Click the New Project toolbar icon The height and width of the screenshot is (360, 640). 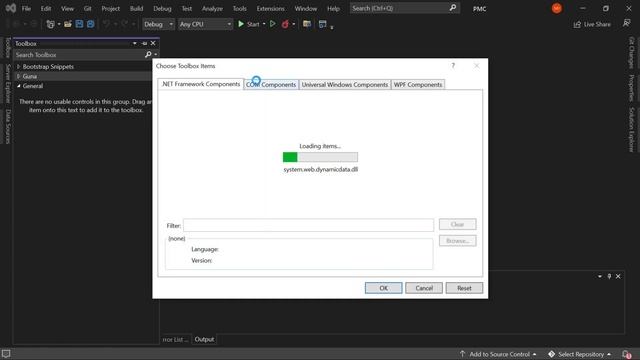coord(50,24)
